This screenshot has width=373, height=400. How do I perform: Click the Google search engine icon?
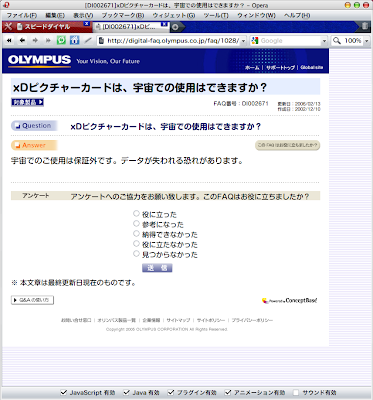click(255, 41)
